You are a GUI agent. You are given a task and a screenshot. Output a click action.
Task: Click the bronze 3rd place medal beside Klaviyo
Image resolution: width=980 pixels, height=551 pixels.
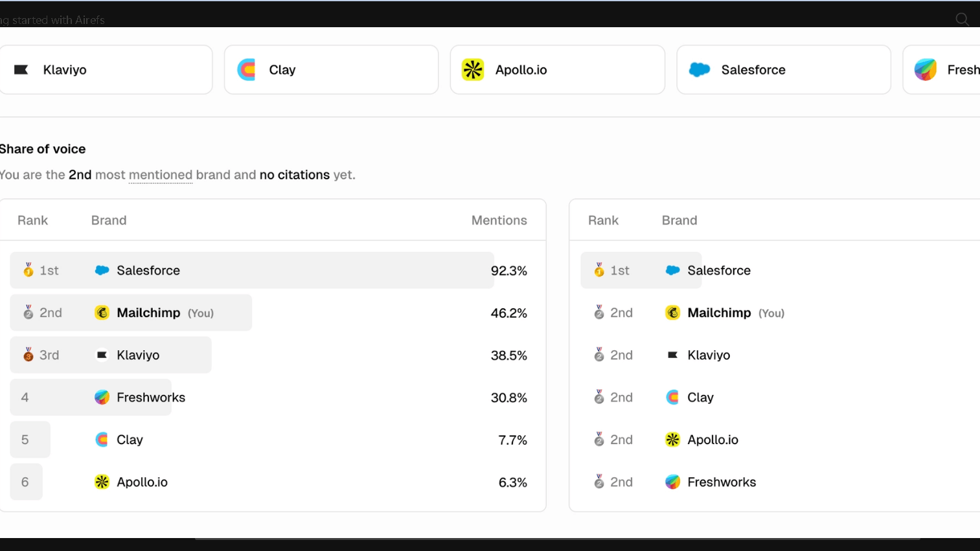27,355
